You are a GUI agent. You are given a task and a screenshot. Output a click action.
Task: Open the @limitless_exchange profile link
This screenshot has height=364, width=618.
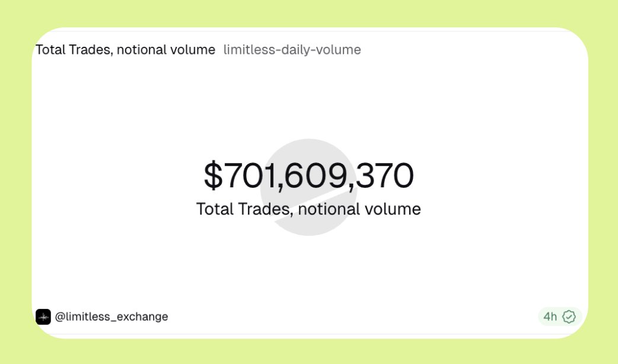[x=112, y=317]
